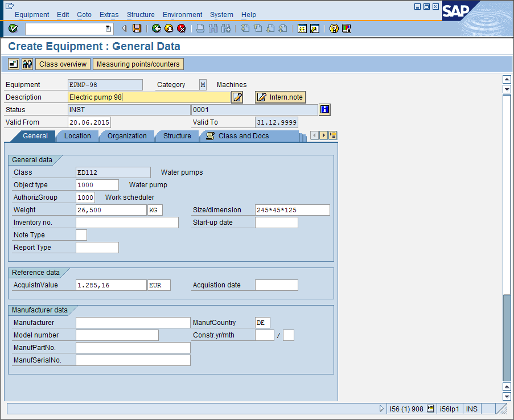Viewport: 514px width, 420px height.
Task: Click the Find binoculars icon in the standard toolbar
Action: [x=213, y=28]
